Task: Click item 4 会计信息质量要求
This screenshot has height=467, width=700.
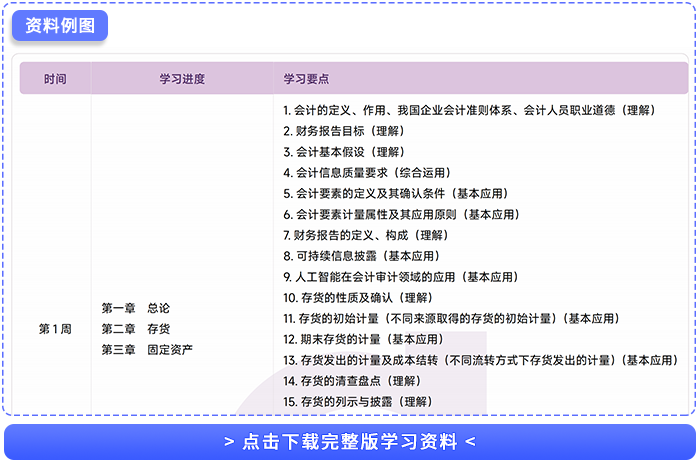Action: pos(367,173)
